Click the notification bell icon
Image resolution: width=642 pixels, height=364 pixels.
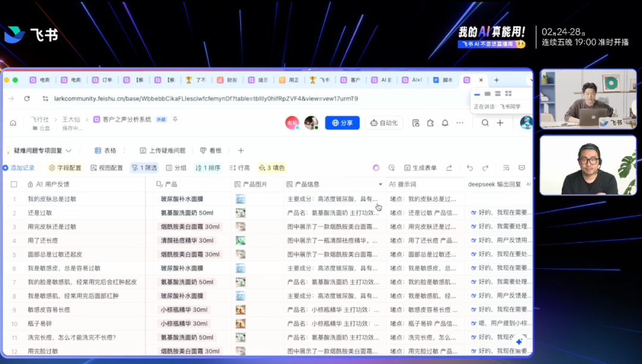tap(445, 123)
